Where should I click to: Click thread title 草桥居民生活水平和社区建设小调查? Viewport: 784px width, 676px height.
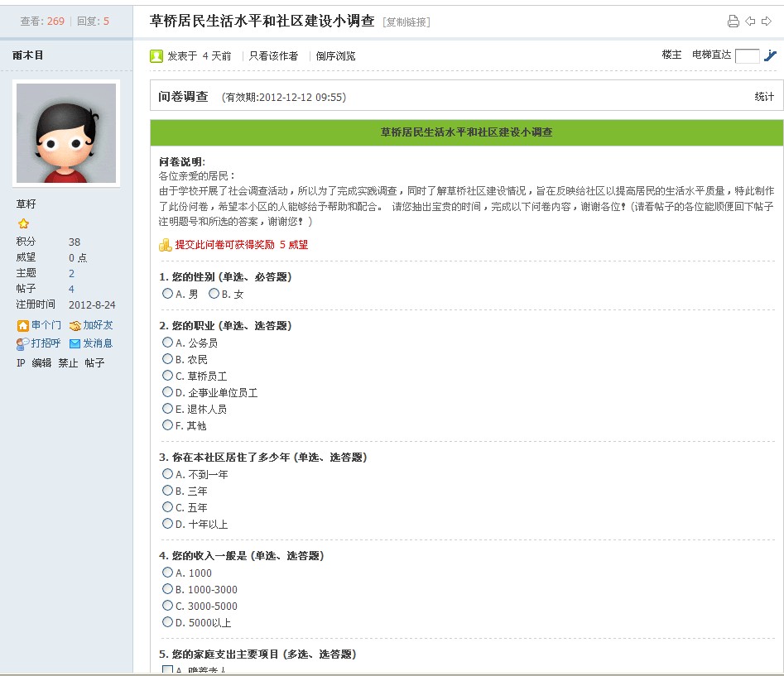point(262,21)
